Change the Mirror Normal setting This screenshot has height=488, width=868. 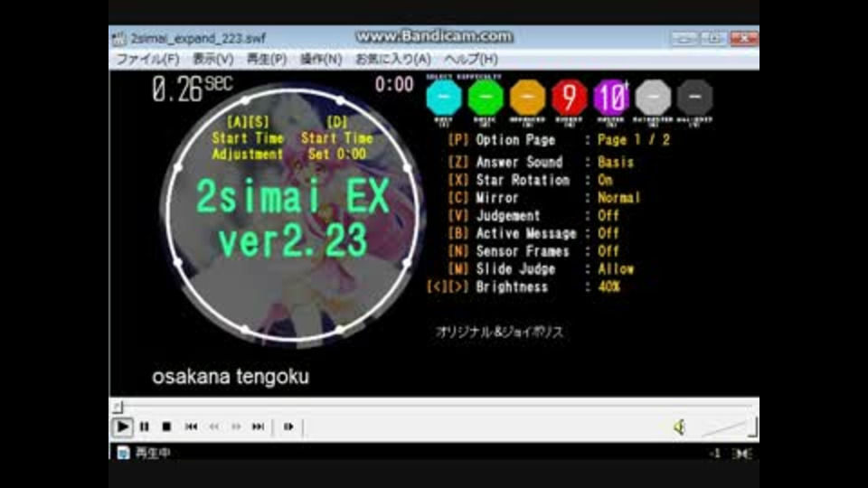544,198
